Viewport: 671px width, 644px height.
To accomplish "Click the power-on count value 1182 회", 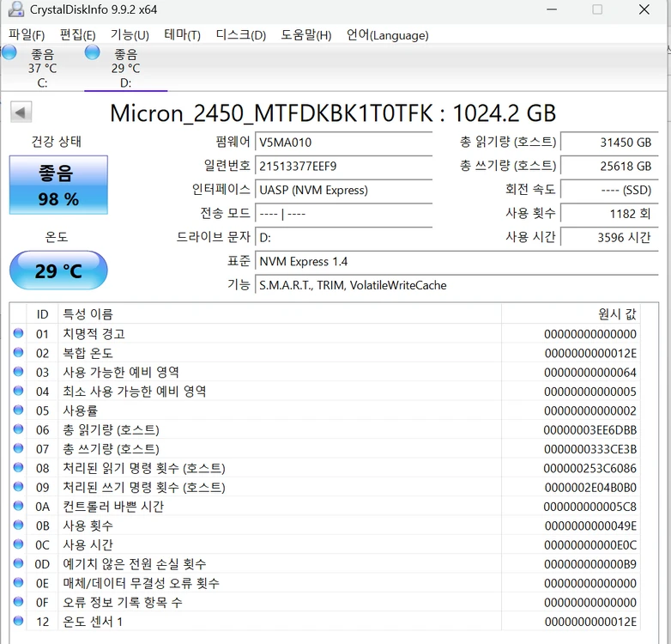I will 609,214.
